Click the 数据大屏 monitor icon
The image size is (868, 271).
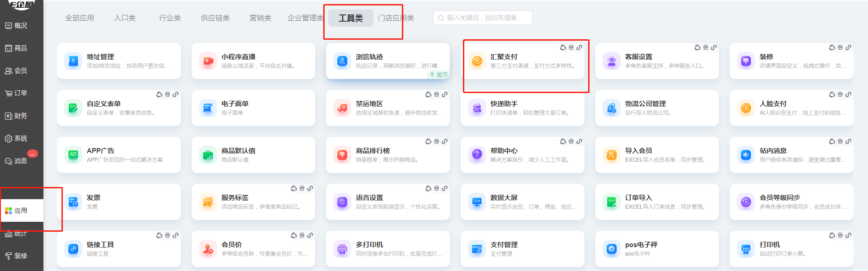[x=476, y=202]
